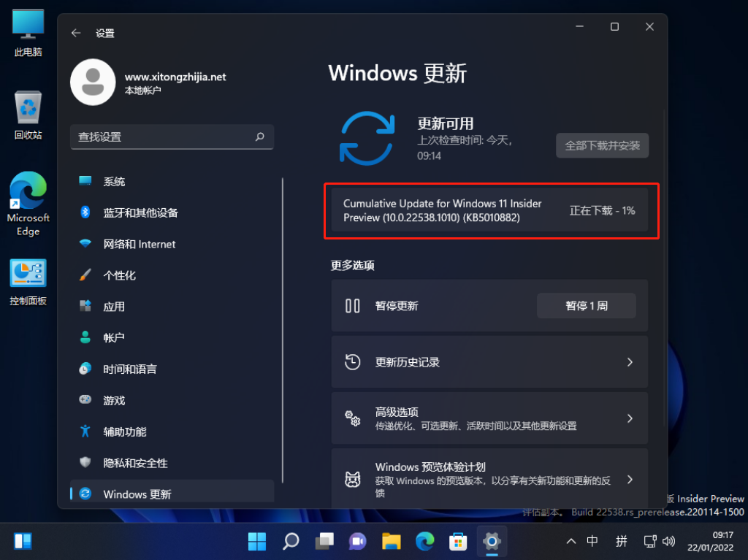748x560 pixels.
Task: Open 隐私和安全性 settings
Action: pyautogui.click(x=172, y=463)
